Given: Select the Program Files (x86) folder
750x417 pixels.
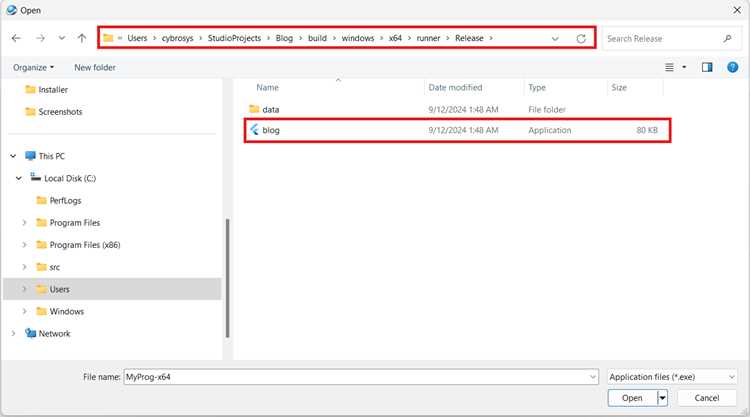Looking at the screenshot, I should coord(78,245).
